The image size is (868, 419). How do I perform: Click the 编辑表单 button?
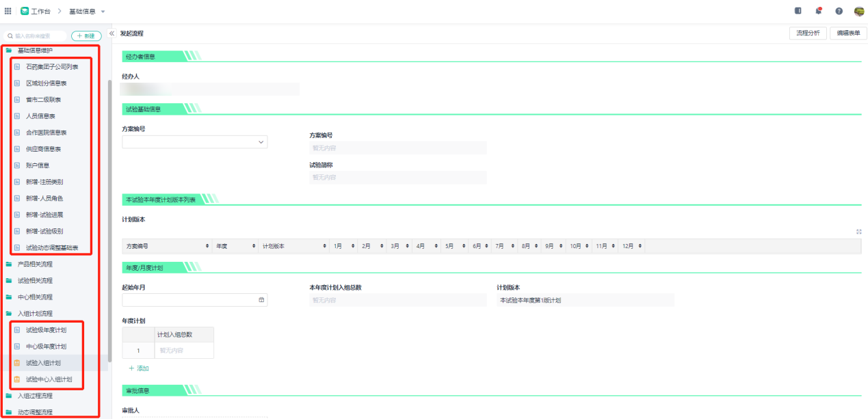848,33
